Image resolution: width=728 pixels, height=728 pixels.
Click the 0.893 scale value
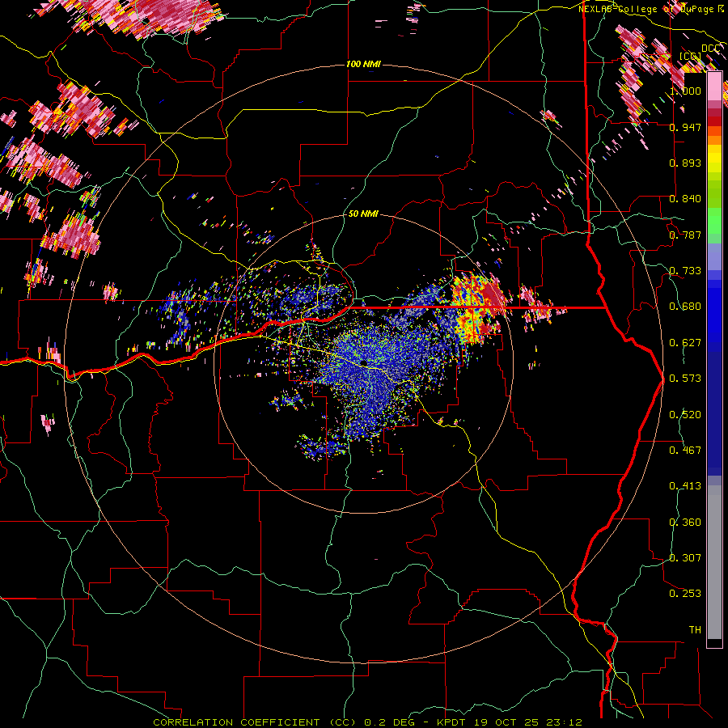(685, 163)
